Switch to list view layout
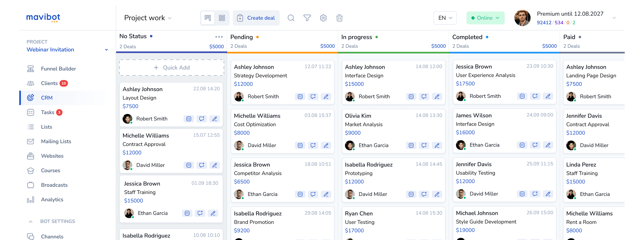This screenshot has height=240, width=644. point(222,18)
